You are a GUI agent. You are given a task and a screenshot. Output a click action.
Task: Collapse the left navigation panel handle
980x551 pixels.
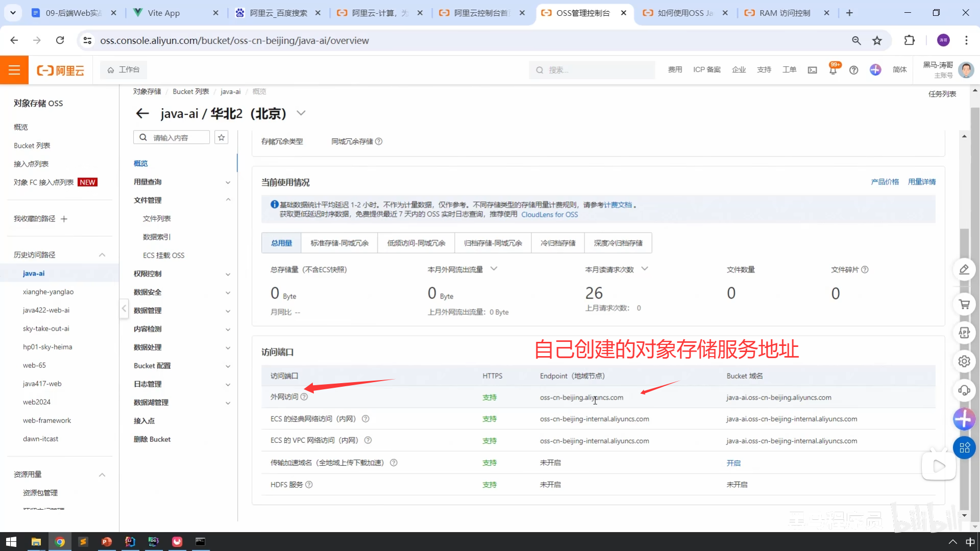coord(124,308)
